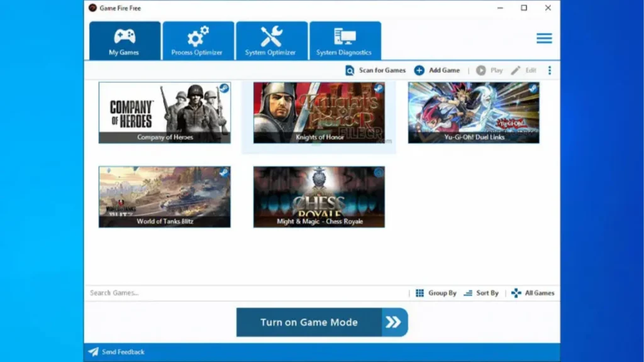Select the Edit pencil icon

click(514, 70)
